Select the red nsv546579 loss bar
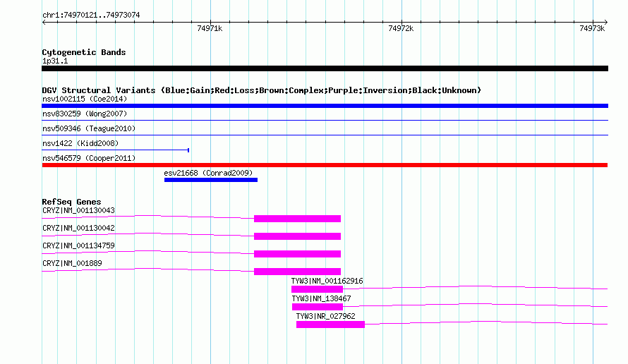This screenshot has width=628, height=364. pos(325,165)
